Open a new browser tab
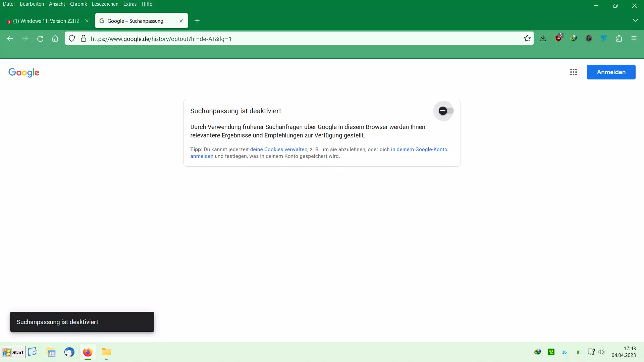This screenshot has width=644, height=362. 197,21
